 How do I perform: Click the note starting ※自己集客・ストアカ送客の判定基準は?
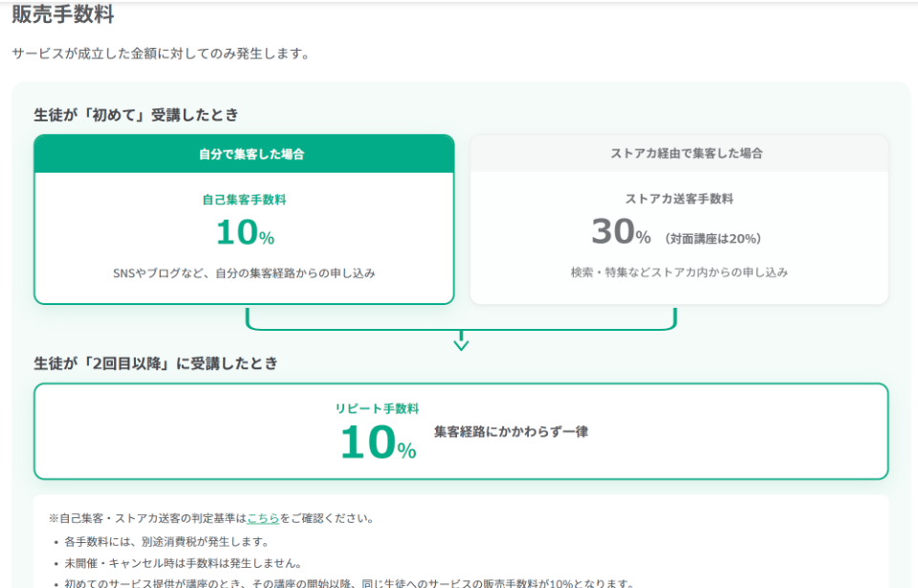pos(211,518)
